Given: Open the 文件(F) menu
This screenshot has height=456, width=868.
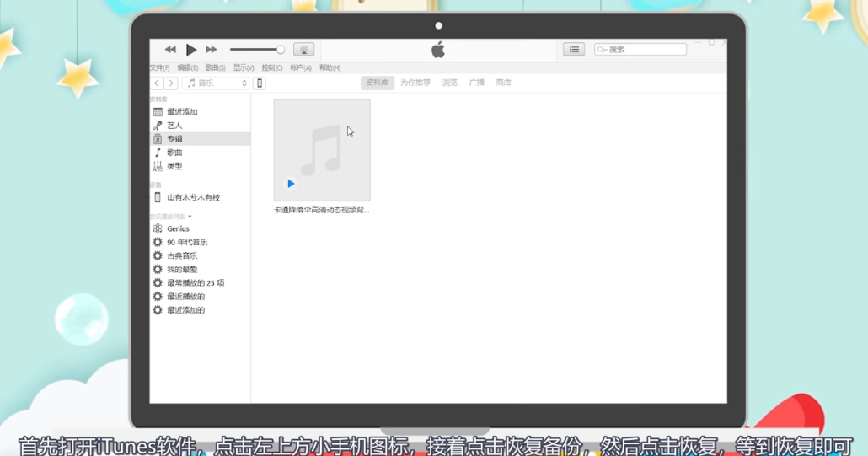Looking at the screenshot, I should click(x=160, y=67).
